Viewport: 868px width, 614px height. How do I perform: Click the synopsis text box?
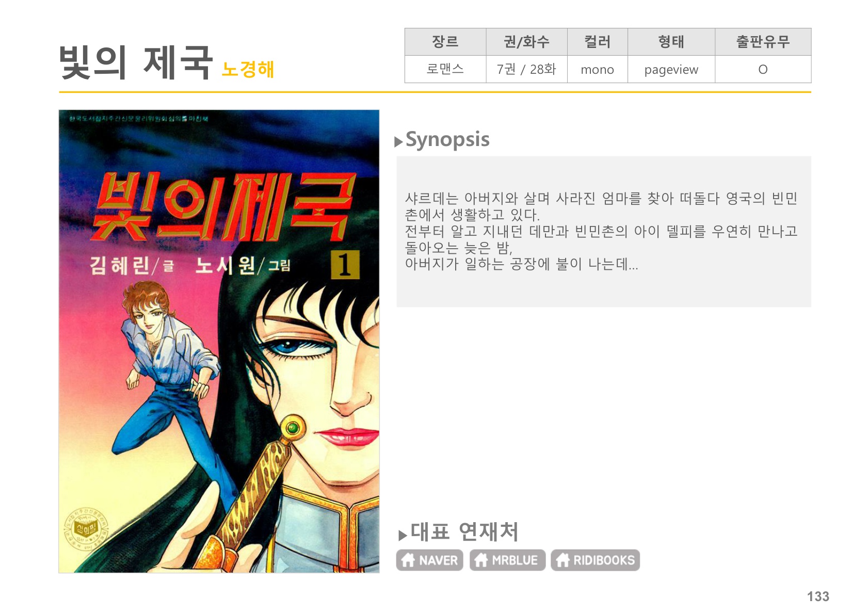click(603, 231)
